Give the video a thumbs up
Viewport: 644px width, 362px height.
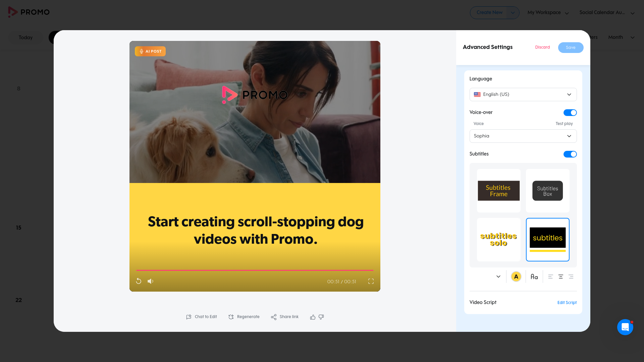click(313, 317)
